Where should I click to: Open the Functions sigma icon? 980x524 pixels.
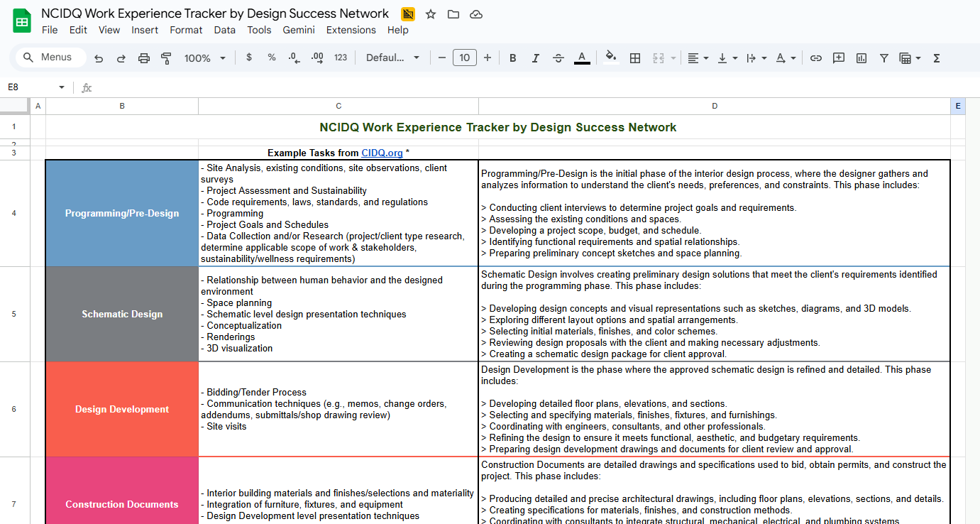pos(937,58)
